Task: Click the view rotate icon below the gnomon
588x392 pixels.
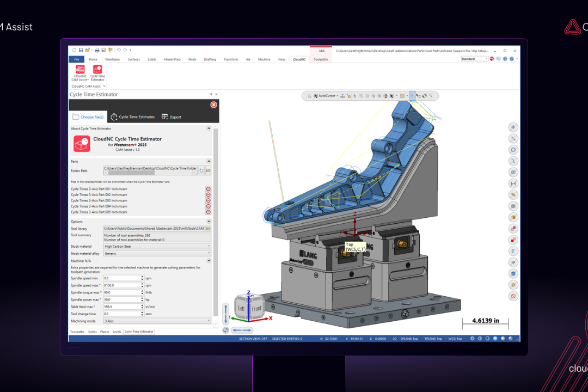Action: coord(225,330)
